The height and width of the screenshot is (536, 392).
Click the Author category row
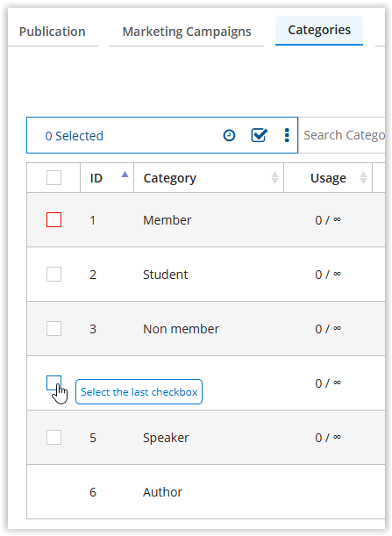click(206, 492)
